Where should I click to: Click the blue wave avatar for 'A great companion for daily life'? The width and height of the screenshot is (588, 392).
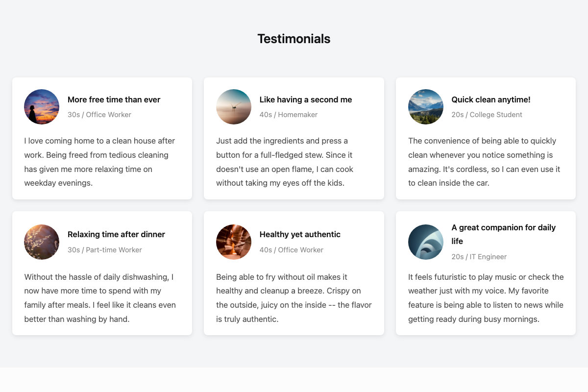(x=426, y=242)
